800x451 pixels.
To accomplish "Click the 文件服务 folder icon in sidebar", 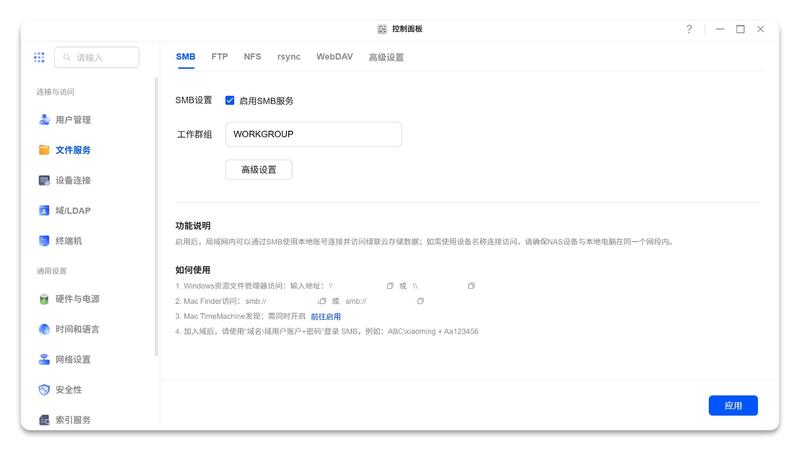I will [x=44, y=150].
